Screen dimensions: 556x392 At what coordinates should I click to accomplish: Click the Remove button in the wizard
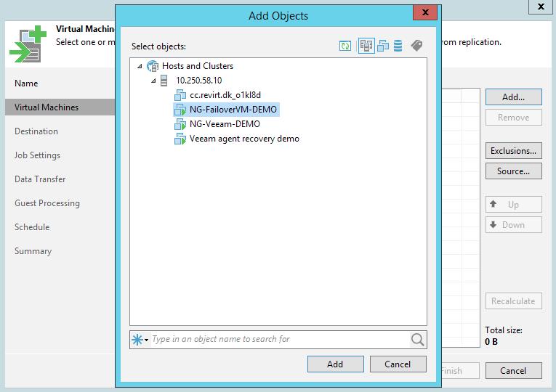513,117
